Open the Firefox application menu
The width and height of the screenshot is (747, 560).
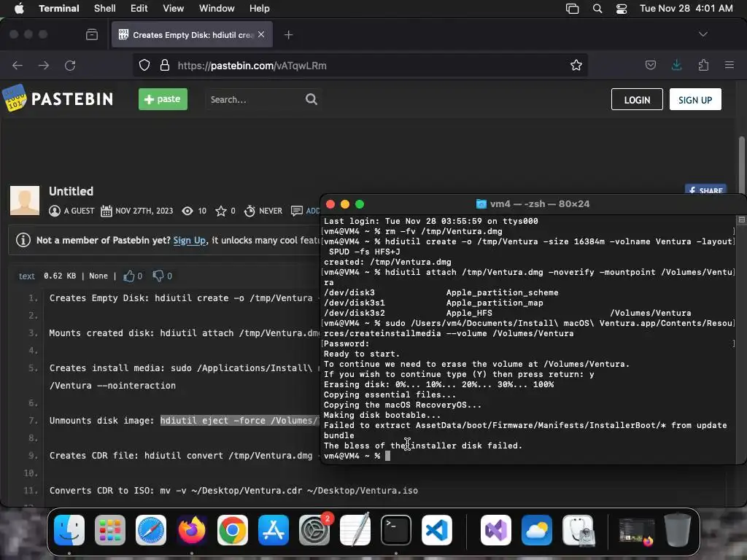pyautogui.click(x=729, y=65)
